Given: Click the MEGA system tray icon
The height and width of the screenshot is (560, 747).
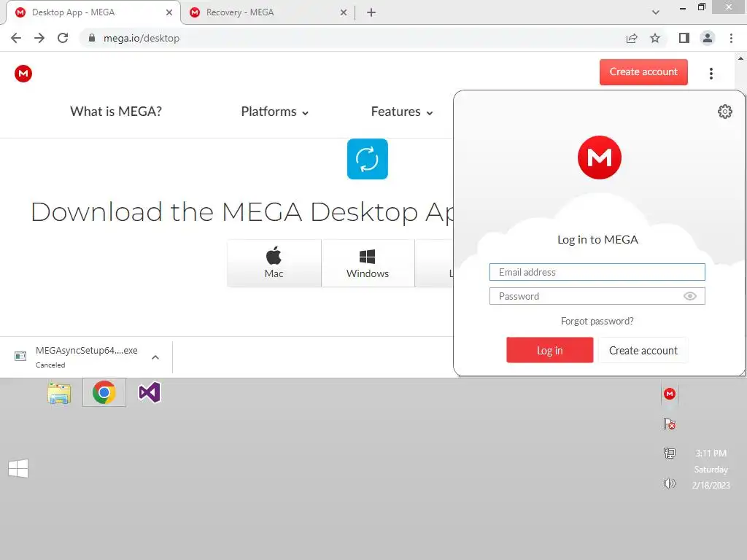Looking at the screenshot, I should 670,394.
